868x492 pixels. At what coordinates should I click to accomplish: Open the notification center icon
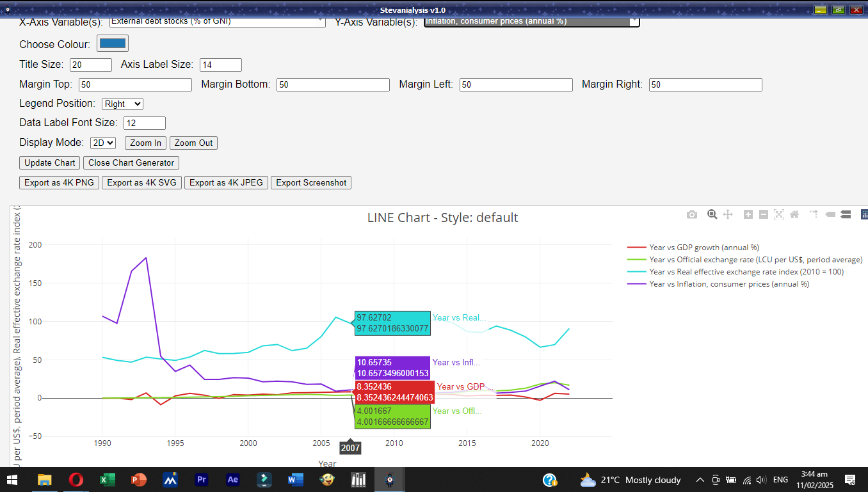[850, 480]
